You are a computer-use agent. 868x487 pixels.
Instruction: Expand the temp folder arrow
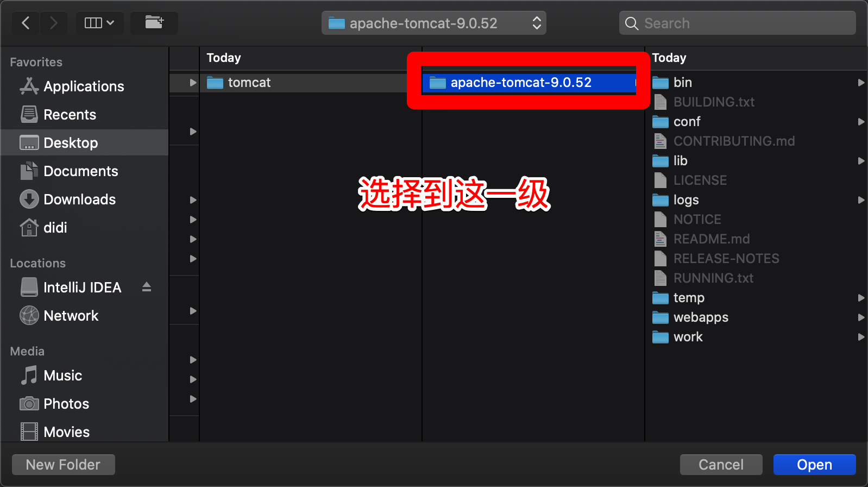point(861,298)
